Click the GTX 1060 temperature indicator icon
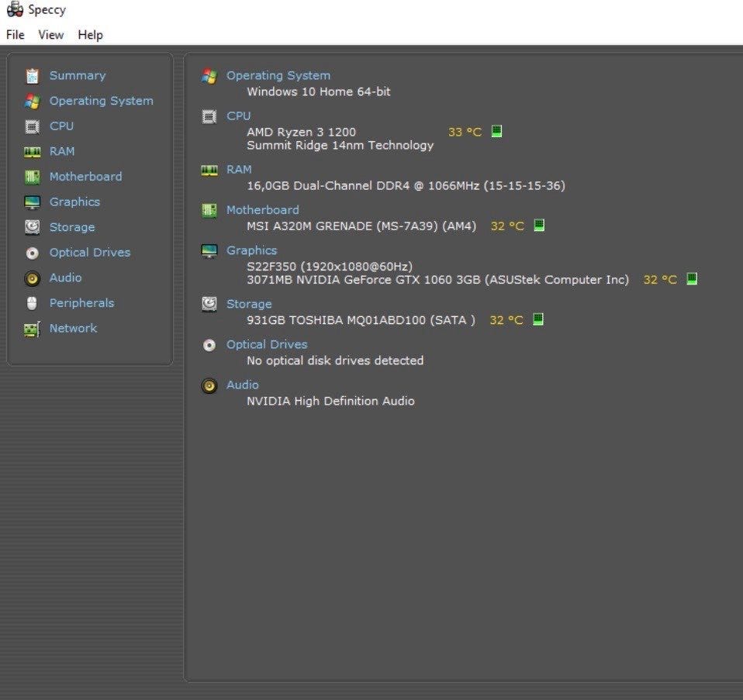This screenshot has width=743, height=700. (692, 278)
